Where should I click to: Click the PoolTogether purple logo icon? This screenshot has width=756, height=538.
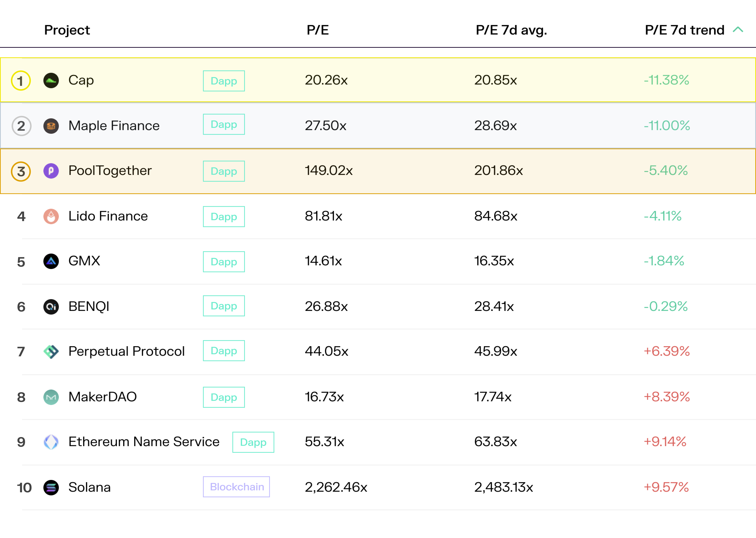tap(51, 171)
